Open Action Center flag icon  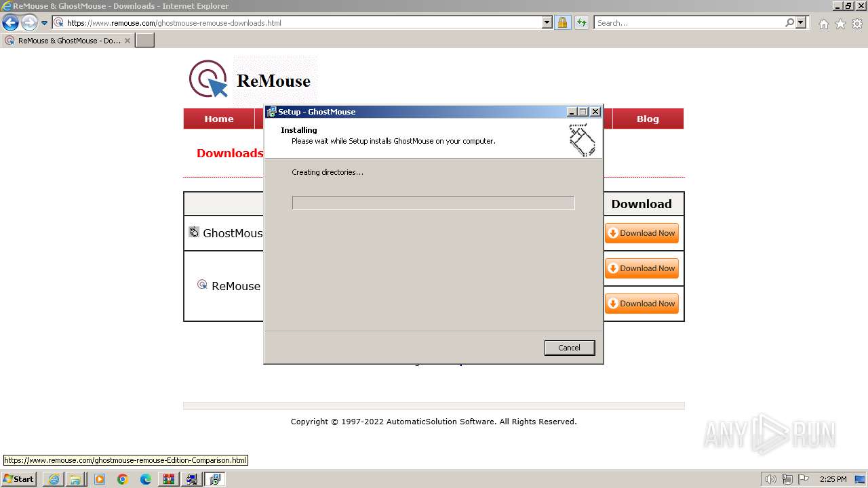pyautogui.click(x=804, y=479)
